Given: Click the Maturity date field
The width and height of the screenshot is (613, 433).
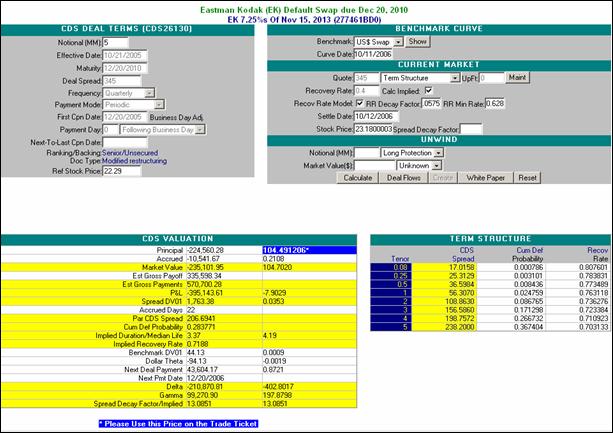Looking at the screenshot, I should pos(125,68).
